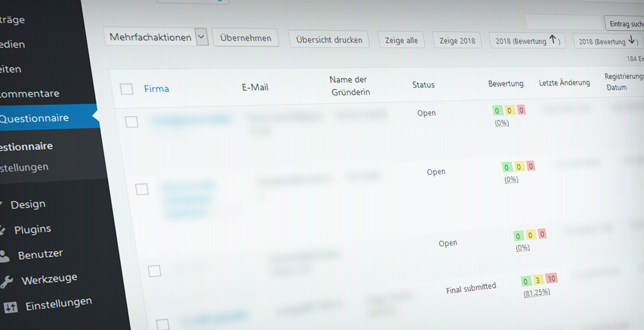Click the entry search text field
This screenshot has width=644, height=330.
tap(564, 23)
